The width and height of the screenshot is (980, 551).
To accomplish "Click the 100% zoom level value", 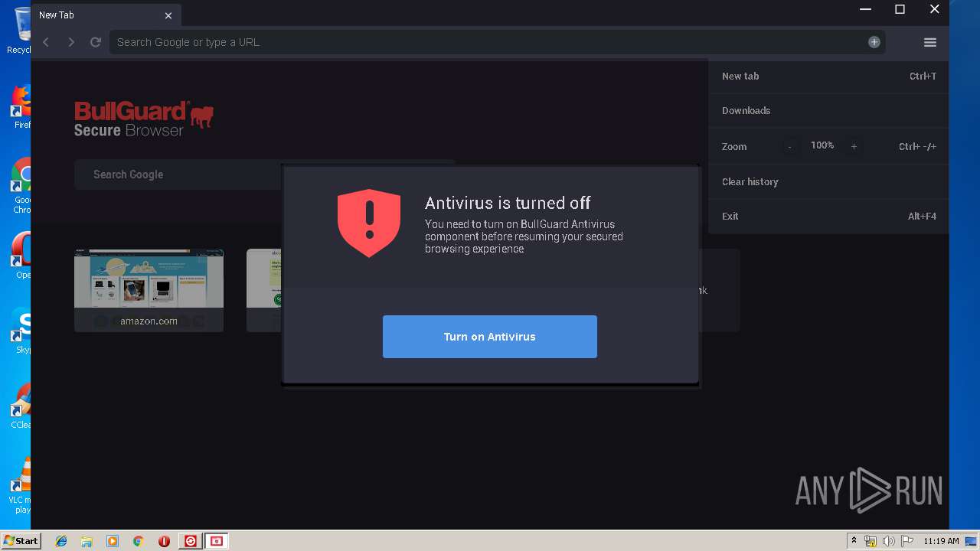I will click(822, 145).
